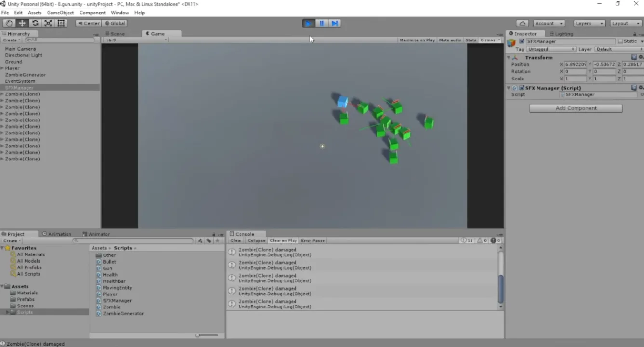The height and width of the screenshot is (347, 644).
Task: Open the Layers dropdown in toolbar
Action: point(589,23)
